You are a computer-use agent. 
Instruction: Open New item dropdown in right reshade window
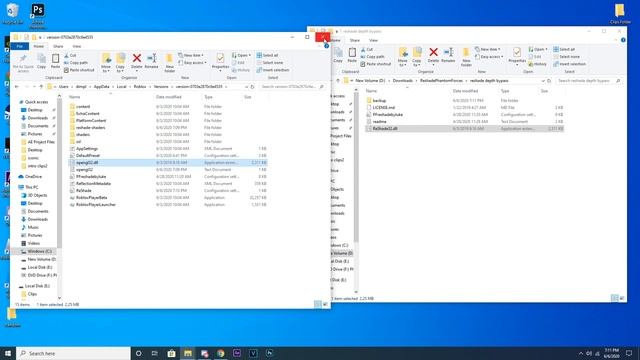point(488,49)
